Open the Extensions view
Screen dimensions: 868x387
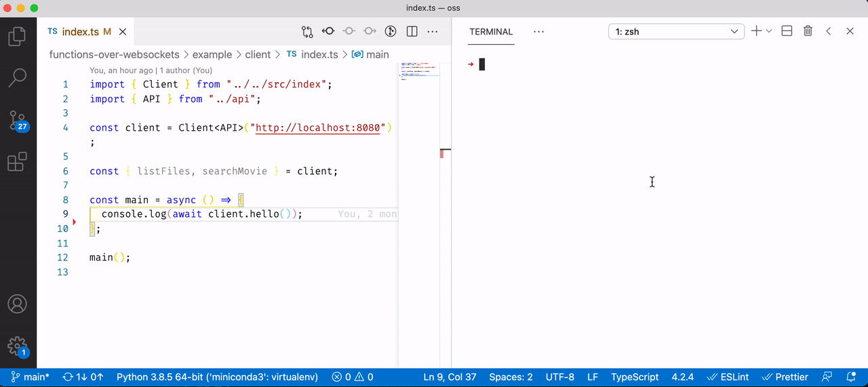18,162
